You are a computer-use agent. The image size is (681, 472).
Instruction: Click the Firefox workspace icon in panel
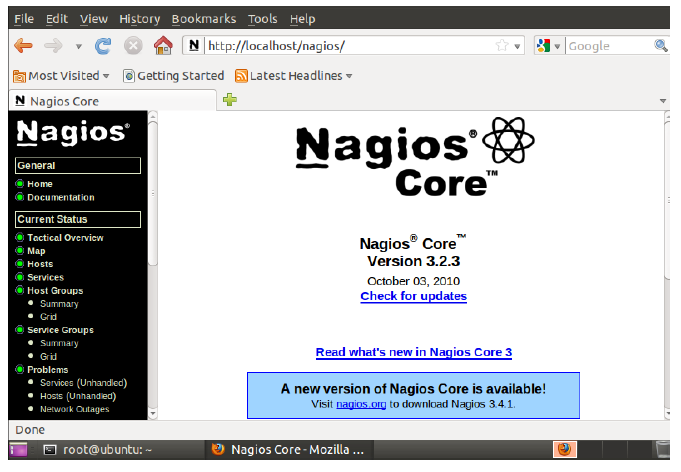click(565, 449)
